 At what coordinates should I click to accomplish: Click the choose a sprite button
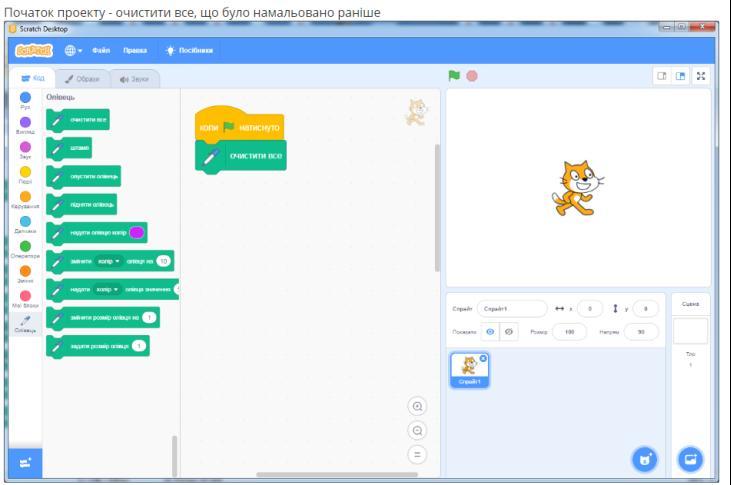(x=645, y=459)
